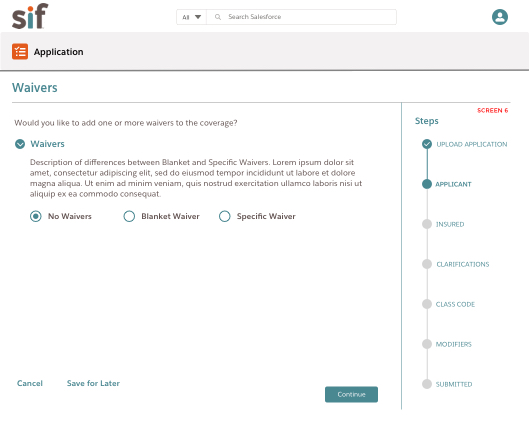Click the Modifiers step circle marker
Viewport: 529px width, 431px height.
(427, 344)
